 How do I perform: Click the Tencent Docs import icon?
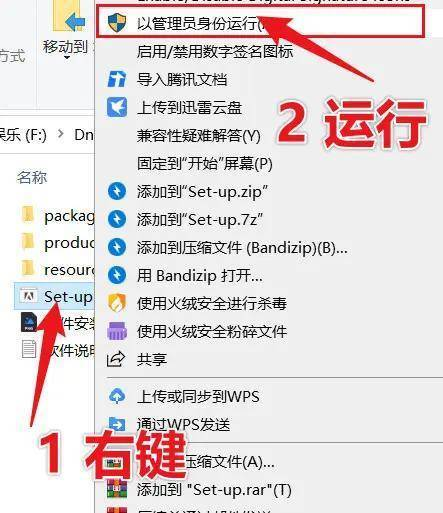[117, 79]
